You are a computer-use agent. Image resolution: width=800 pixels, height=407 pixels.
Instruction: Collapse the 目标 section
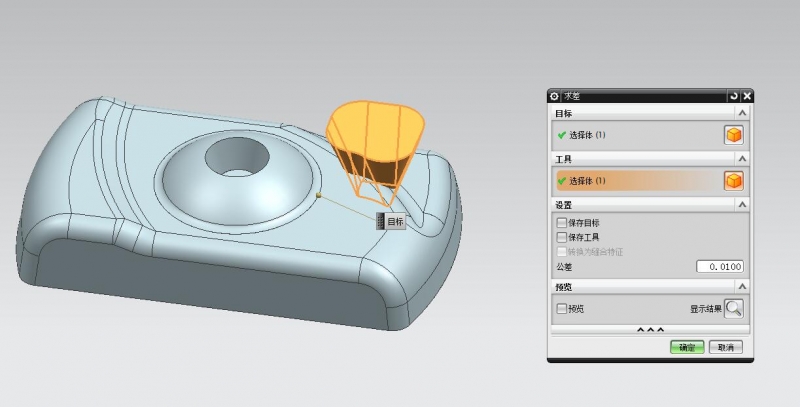(742, 114)
